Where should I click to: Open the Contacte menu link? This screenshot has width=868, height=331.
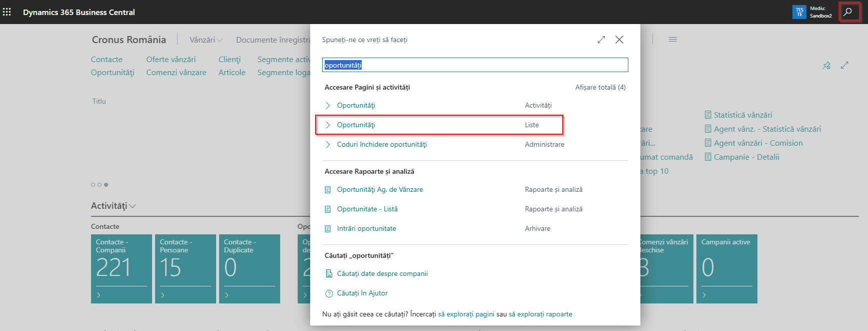click(x=107, y=60)
